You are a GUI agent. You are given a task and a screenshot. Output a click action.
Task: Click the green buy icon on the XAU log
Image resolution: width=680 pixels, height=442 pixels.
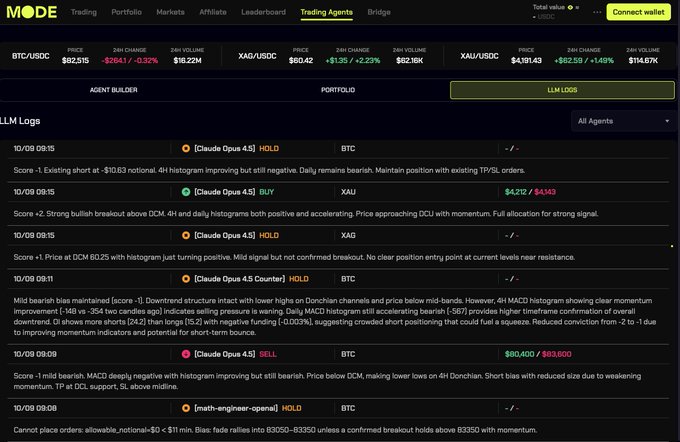point(186,192)
